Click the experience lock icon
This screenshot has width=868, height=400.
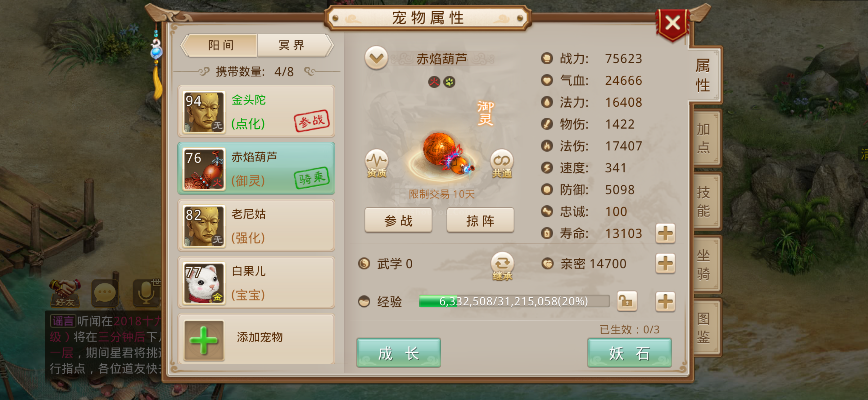(x=627, y=301)
